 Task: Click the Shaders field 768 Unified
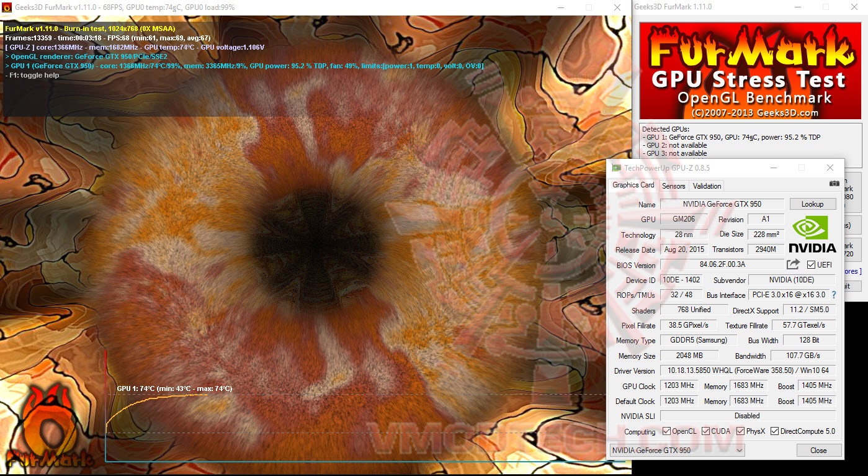(x=694, y=310)
